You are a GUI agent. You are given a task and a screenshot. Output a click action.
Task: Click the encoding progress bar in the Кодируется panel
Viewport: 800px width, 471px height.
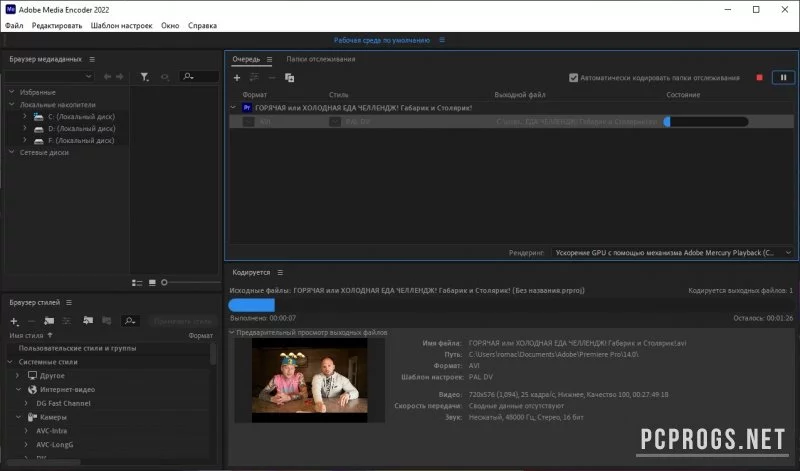511,305
